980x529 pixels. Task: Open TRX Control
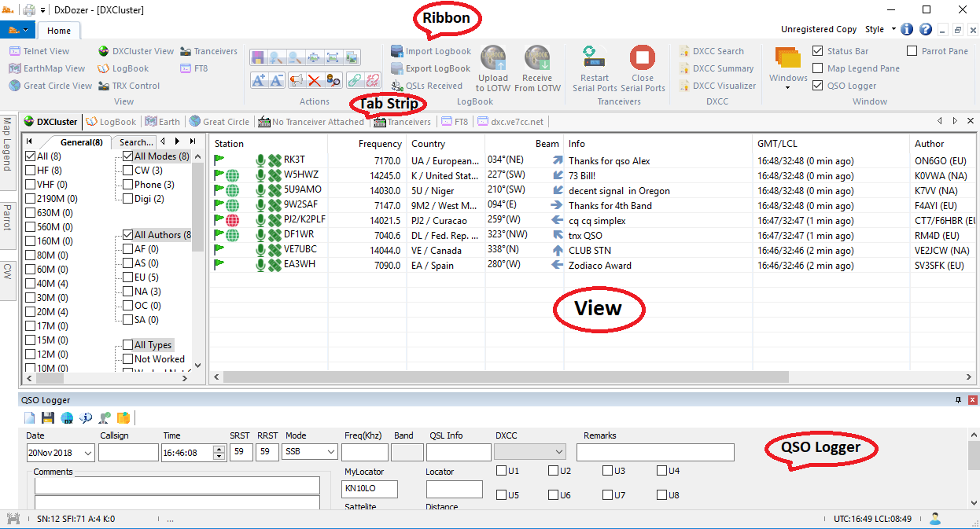(x=130, y=86)
